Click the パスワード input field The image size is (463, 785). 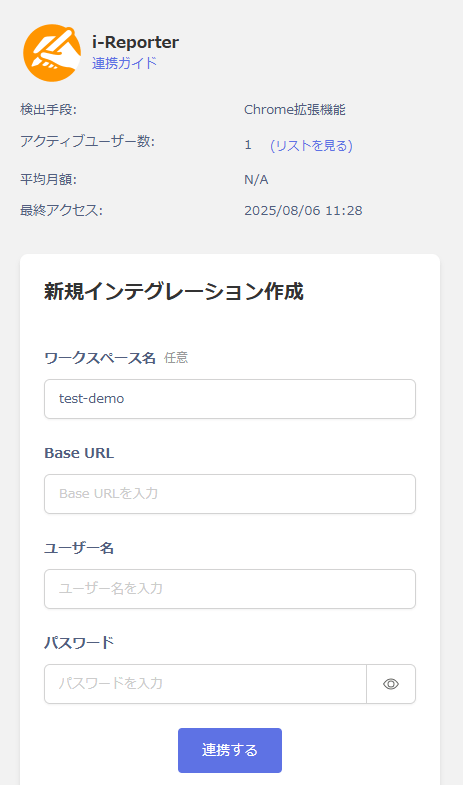pyautogui.click(x=205, y=684)
